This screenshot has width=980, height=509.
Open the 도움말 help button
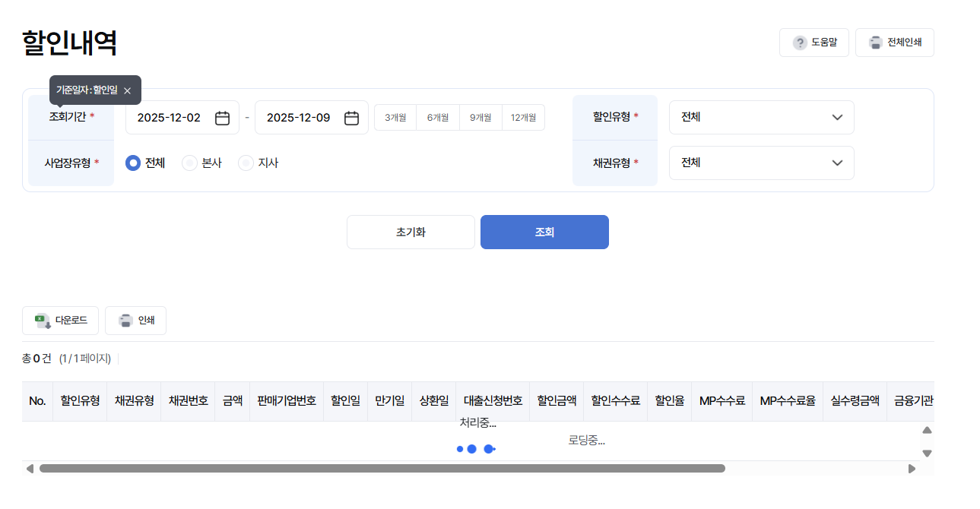tap(813, 43)
